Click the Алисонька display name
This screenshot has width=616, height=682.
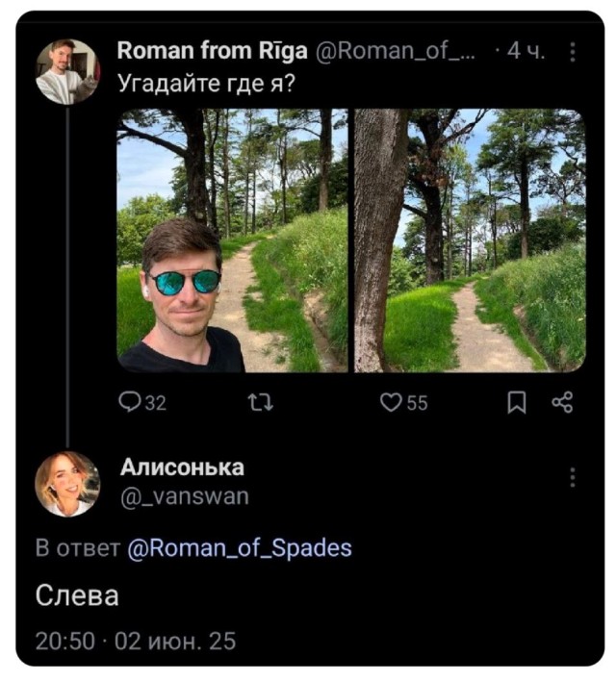point(182,467)
